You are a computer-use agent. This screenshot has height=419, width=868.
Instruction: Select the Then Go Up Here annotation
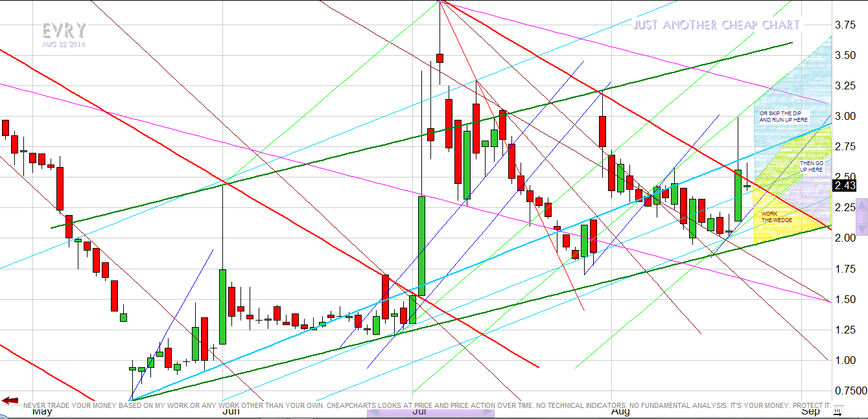[x=811, y=166]
